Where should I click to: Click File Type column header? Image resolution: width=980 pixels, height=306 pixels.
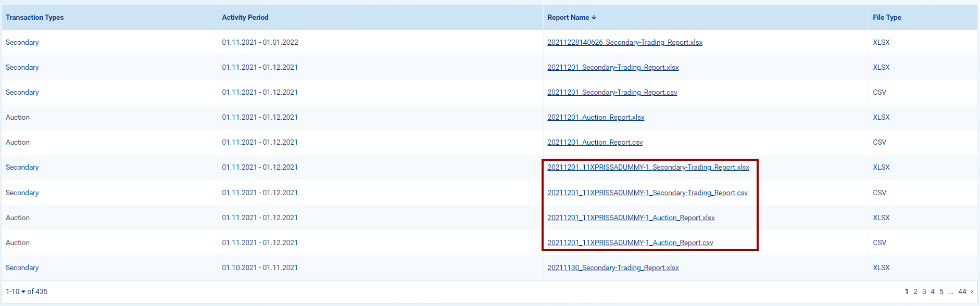[887, 18]
